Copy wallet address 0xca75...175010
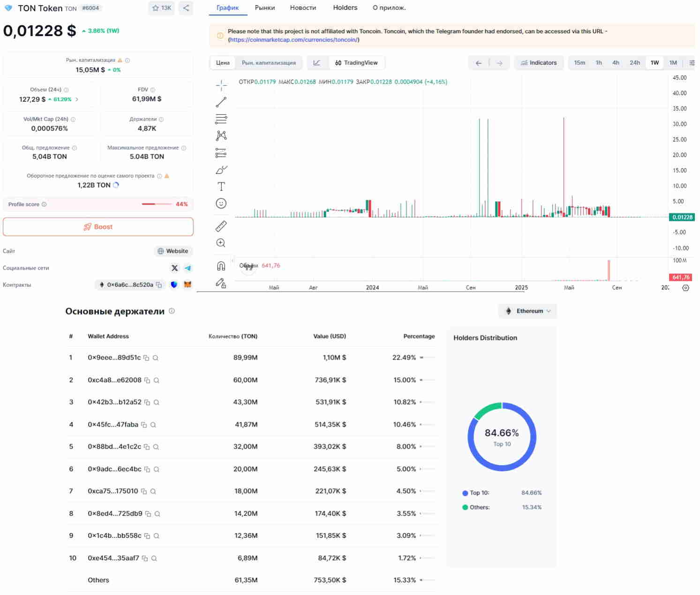The width and height of the screenshot is (700, 595). point(144,491)
